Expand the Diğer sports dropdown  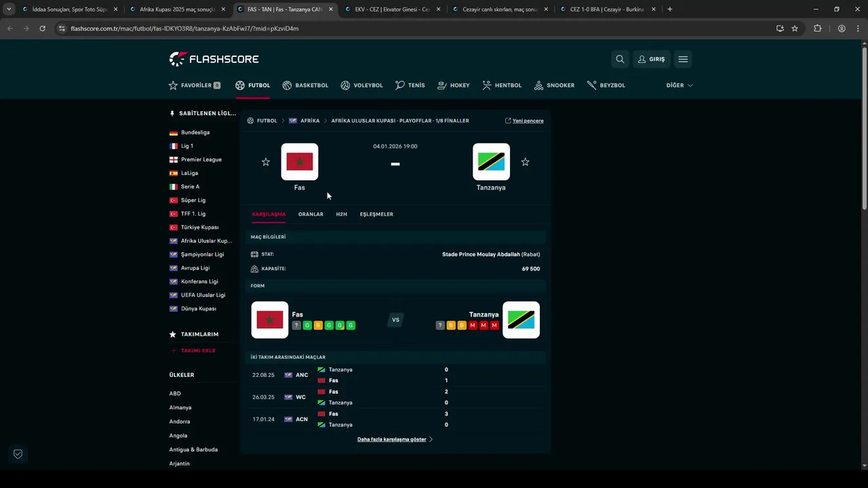[679, 85]
